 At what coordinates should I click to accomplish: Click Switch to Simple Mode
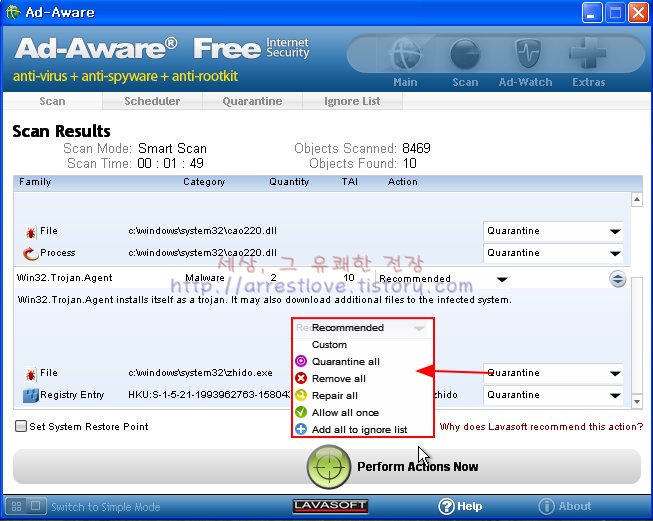(106, 507)
